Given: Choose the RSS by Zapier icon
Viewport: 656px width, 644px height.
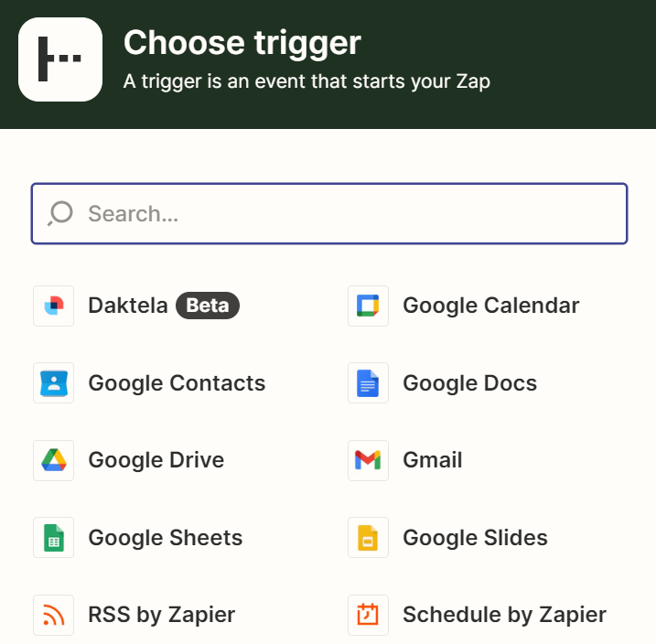Looking at the screenshot, I should click(53, 615).
